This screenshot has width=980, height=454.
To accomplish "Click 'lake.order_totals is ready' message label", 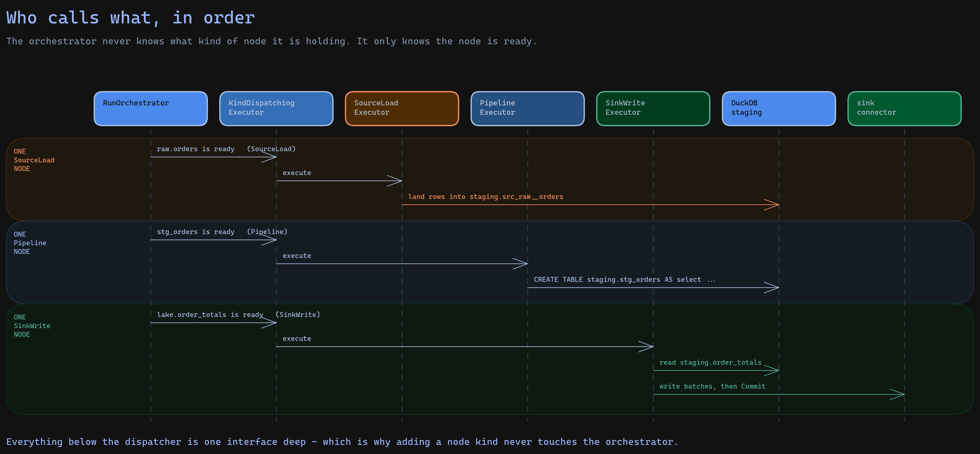I will 210,315.
